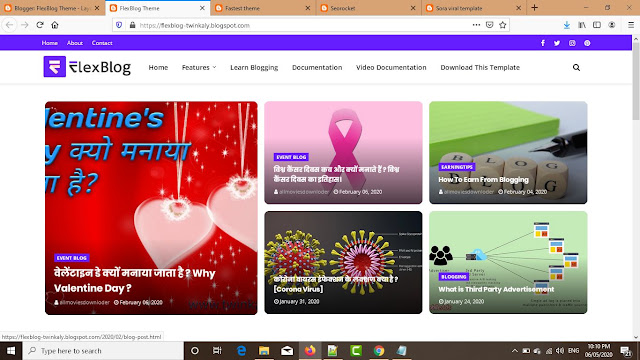The height and width of the screenshot is (360, 640).
Task: Click the site search magnifier icon
Action: click(x=576, y=67)
